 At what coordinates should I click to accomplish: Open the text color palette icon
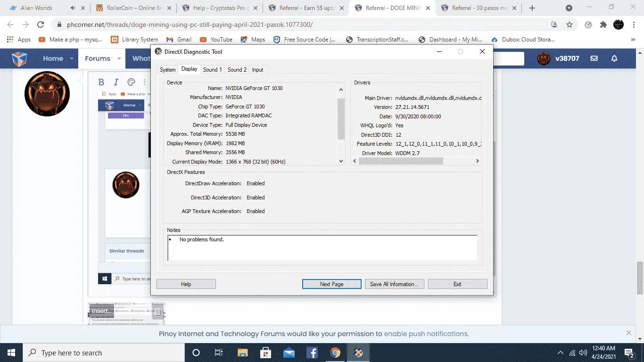(x=132, y=82)
